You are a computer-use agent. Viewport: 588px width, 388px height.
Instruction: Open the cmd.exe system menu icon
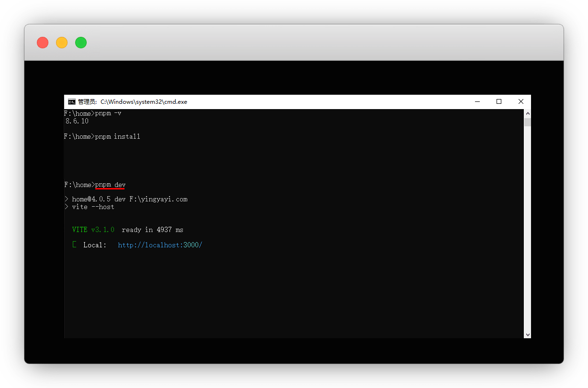pos(71,101)
